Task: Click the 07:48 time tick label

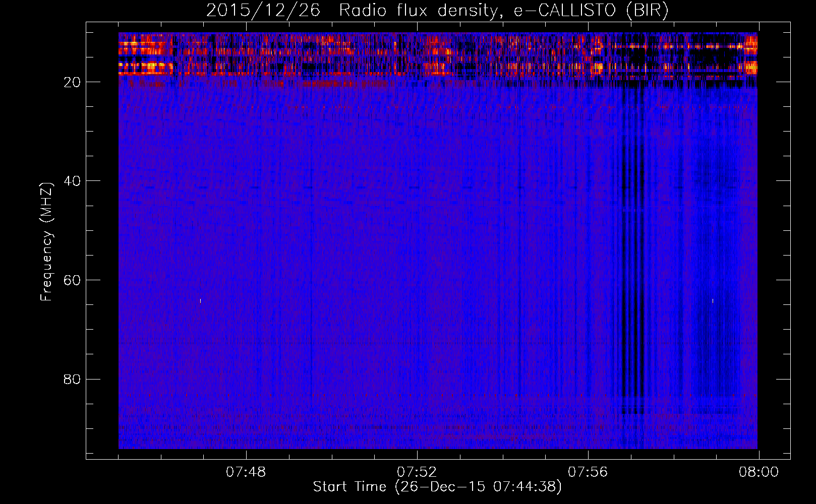Action: (x=246, y=472)
